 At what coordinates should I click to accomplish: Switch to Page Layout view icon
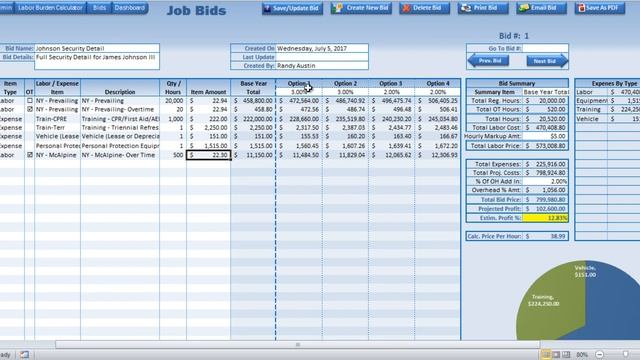tap(556, 355)
